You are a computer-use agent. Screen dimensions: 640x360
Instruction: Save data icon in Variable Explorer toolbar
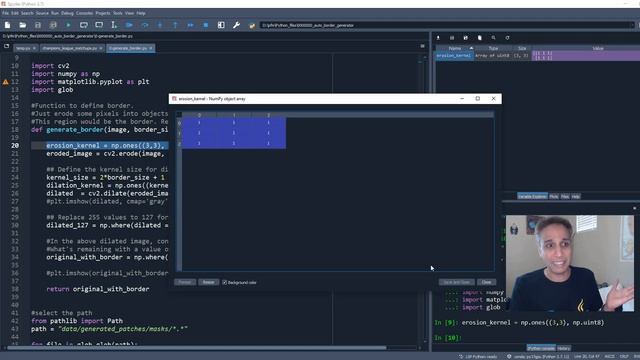tap(452, 38)
